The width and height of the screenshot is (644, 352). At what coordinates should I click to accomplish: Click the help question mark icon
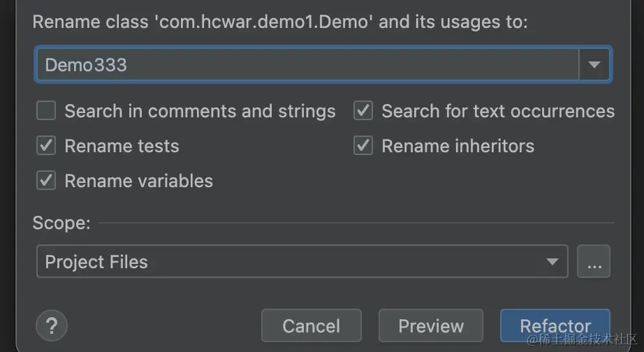[x=51, y=325]
